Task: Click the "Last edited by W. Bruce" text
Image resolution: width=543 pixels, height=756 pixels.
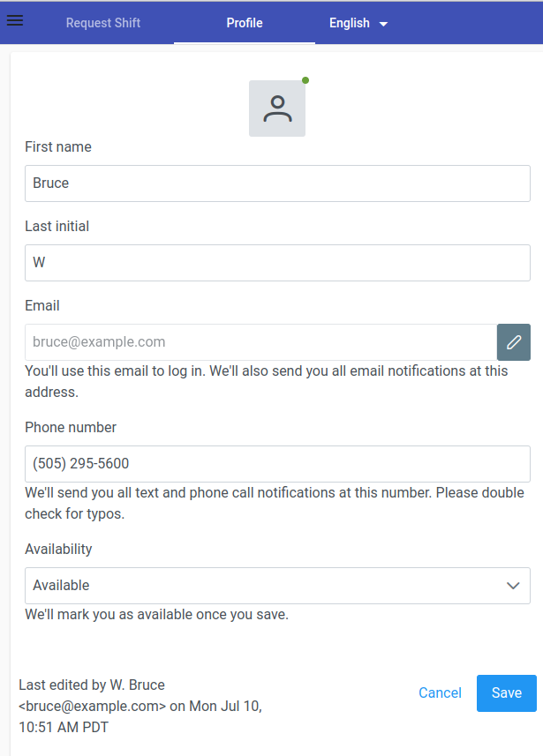Action: click(92, 685)
